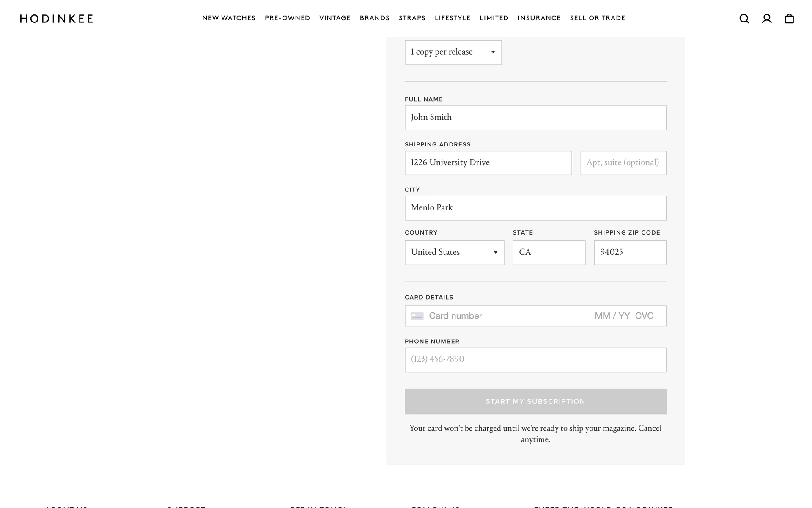Go to the Pre-Owned menu item
Screen dimensions: 812x508
287,18
